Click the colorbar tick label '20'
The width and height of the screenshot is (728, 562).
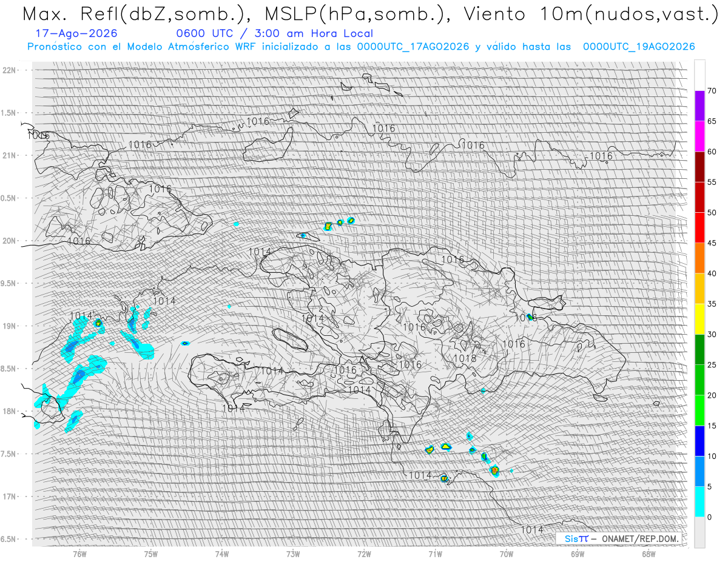(x=712, y=395)
